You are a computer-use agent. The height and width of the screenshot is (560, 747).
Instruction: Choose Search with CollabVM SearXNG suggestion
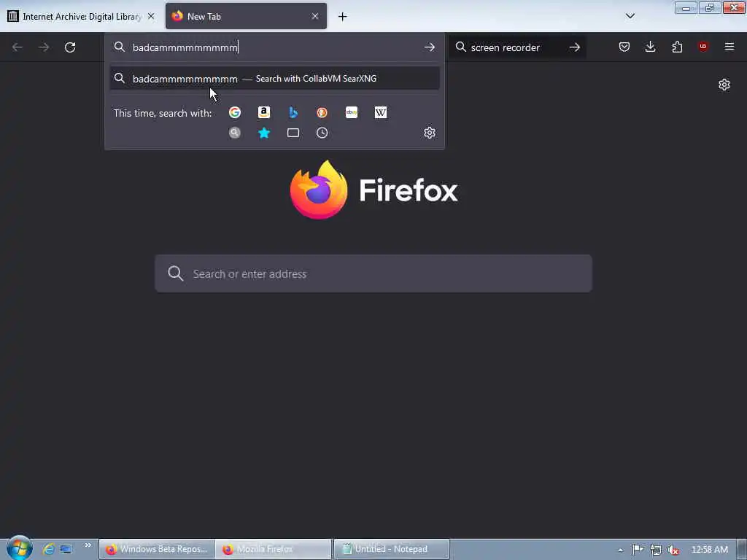click(x=274, y=79)
